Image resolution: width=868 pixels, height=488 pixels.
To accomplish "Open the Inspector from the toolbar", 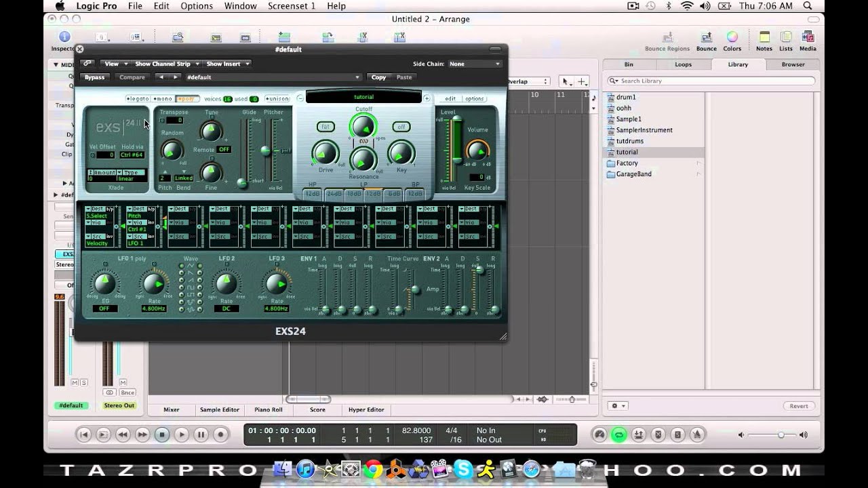I will point(64,38).
